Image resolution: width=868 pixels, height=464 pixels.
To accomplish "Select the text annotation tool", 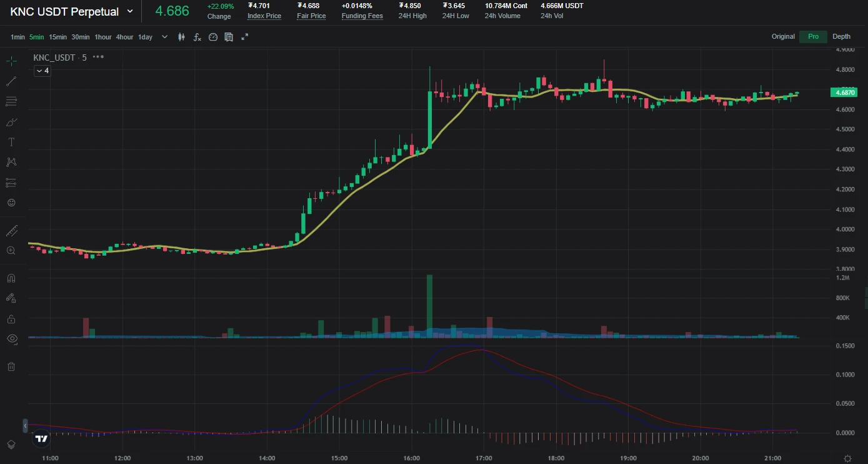I will [11, 142].
